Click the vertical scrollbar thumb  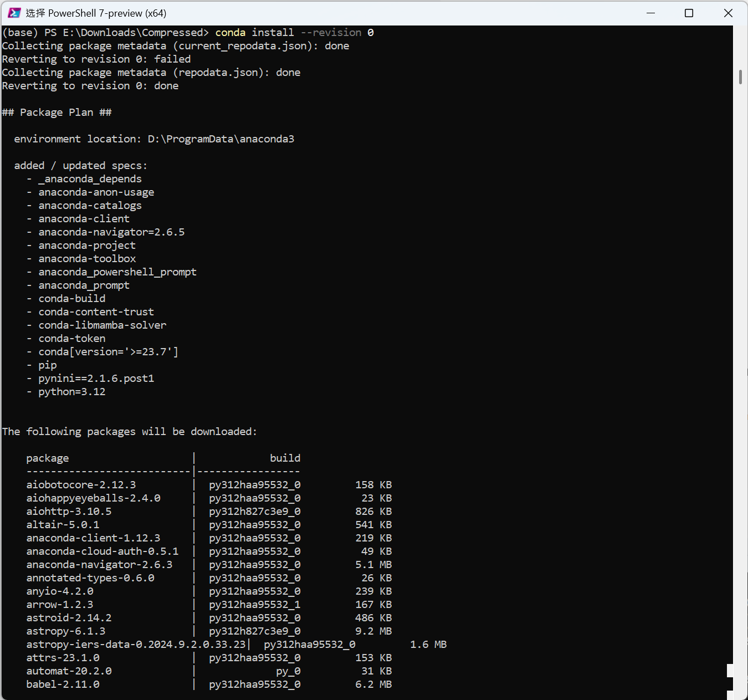(740, 76)
